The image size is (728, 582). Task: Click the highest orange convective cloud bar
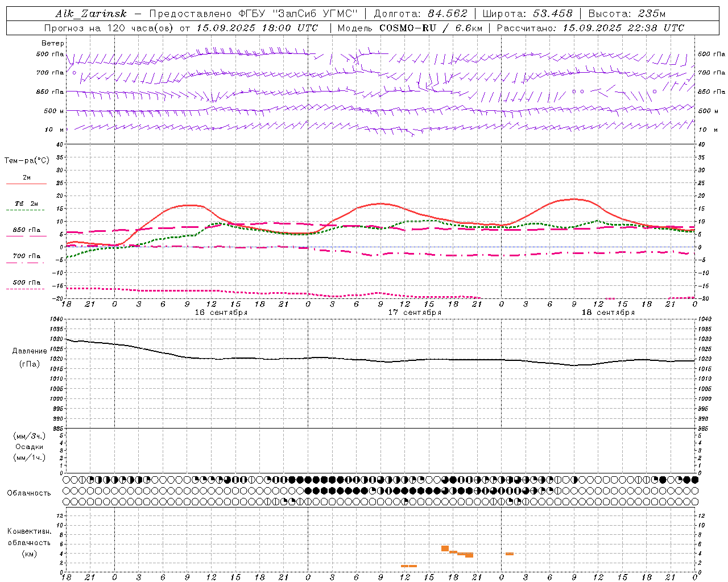[x=445, y=548]
